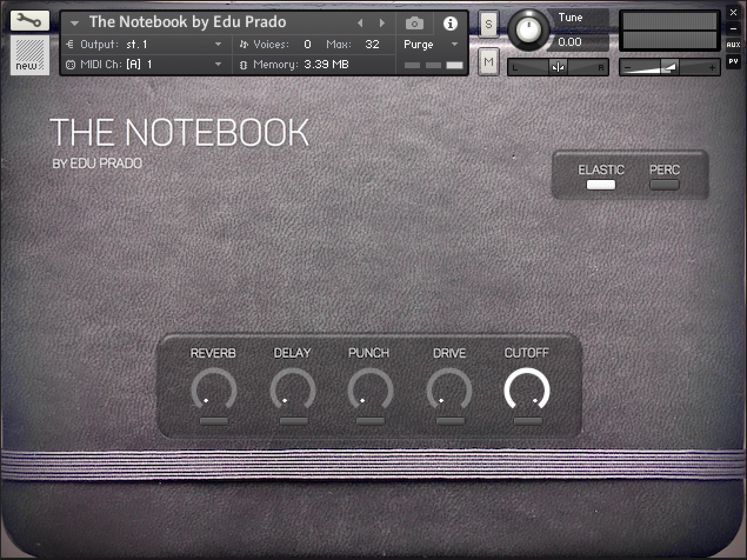Solo the instrument with S button
Screen dimensions: 747x560
point(489,25)
